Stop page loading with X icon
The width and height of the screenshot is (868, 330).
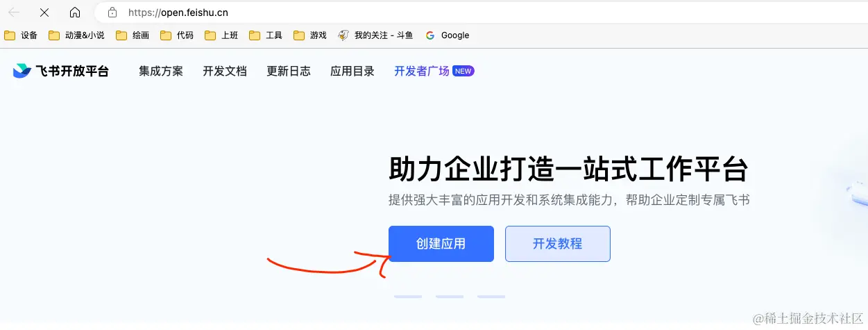[44, 13]
